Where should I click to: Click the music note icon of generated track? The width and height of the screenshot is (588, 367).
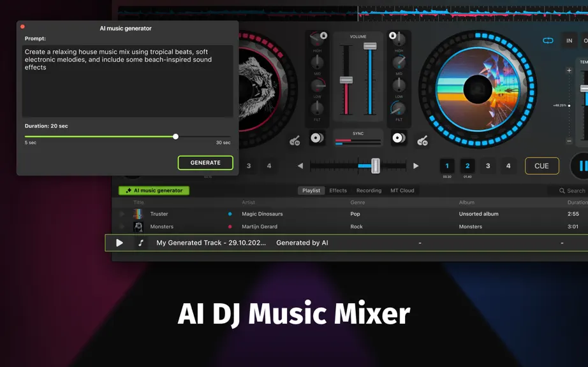[x=141, y=243]
